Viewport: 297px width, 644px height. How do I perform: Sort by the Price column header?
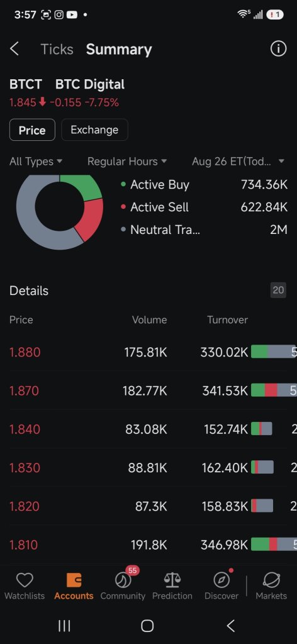(x=21, y=319)
